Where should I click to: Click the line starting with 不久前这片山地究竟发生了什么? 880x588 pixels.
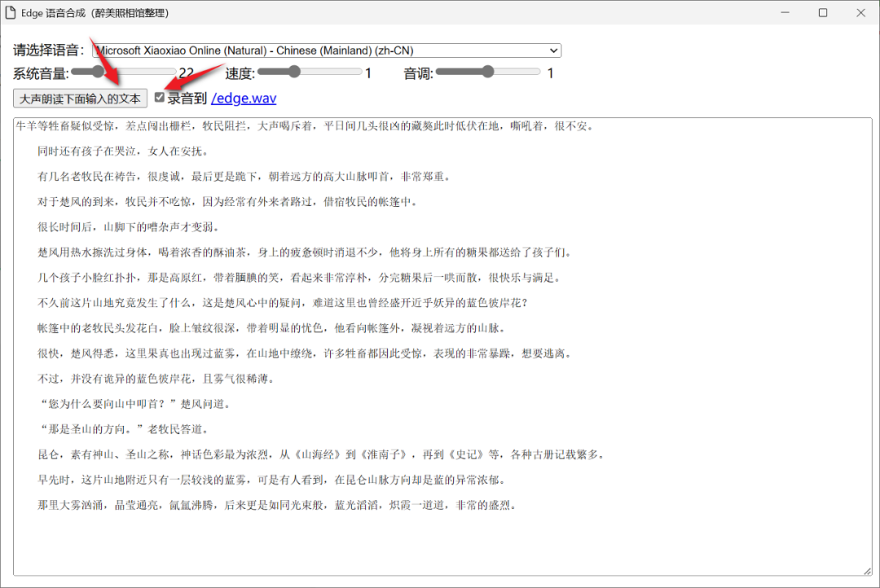[x=282, y=303]
